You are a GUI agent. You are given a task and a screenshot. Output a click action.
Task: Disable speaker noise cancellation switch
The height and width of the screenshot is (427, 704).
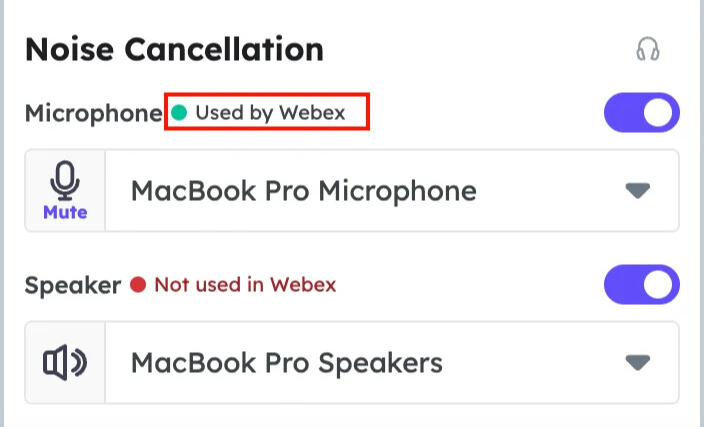pyautogui.click(x=641, y=285)
